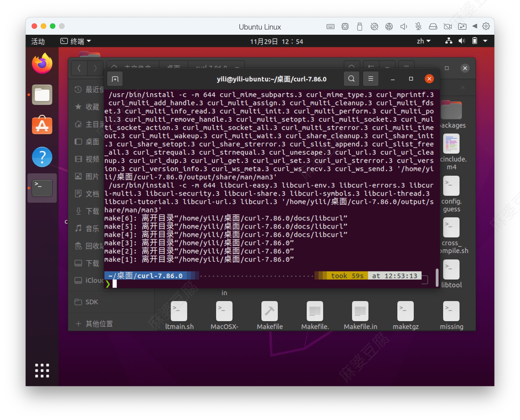The image size is (520, 420).
Task: Select the config.guess file
Action: pyautogui.click(x=451, y=194)
